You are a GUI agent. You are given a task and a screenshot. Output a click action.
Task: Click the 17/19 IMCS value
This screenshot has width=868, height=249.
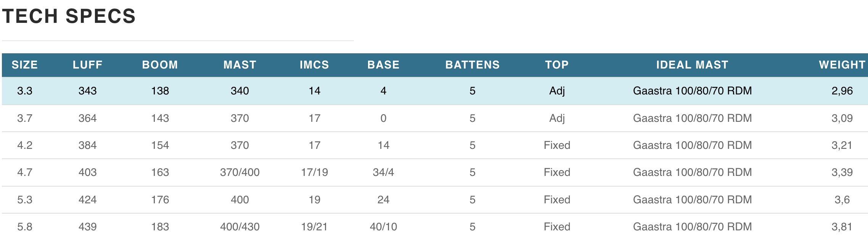[314, 172]
